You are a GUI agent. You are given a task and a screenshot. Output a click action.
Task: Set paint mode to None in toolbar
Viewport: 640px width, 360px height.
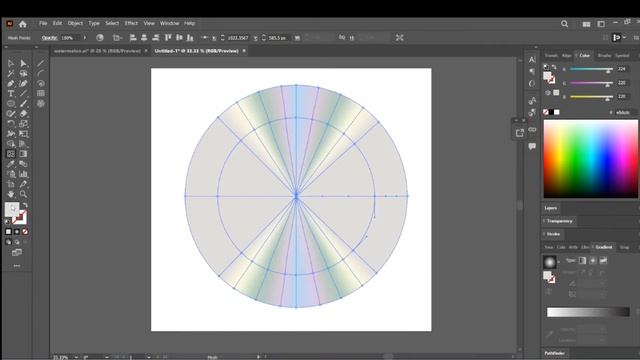click(25, 232)
